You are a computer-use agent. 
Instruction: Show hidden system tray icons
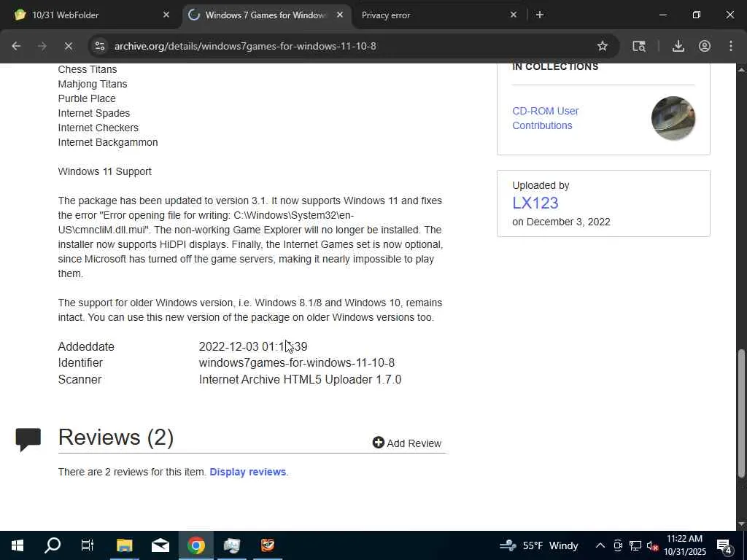click(x=600, y=545)
